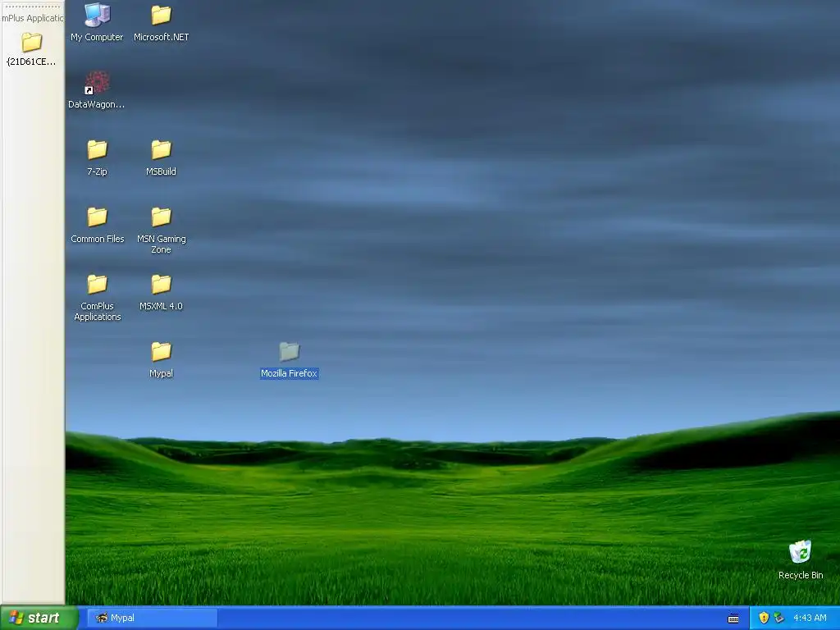Open the Security Center shield tray icon
The height and width of the screenshot is (630, 840).
click(764, 618)
